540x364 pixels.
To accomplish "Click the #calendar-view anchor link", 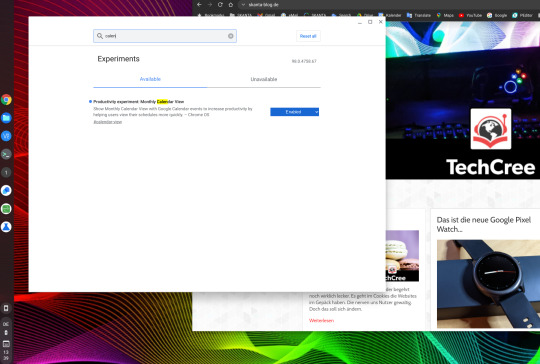I will (x=107, y=122).
